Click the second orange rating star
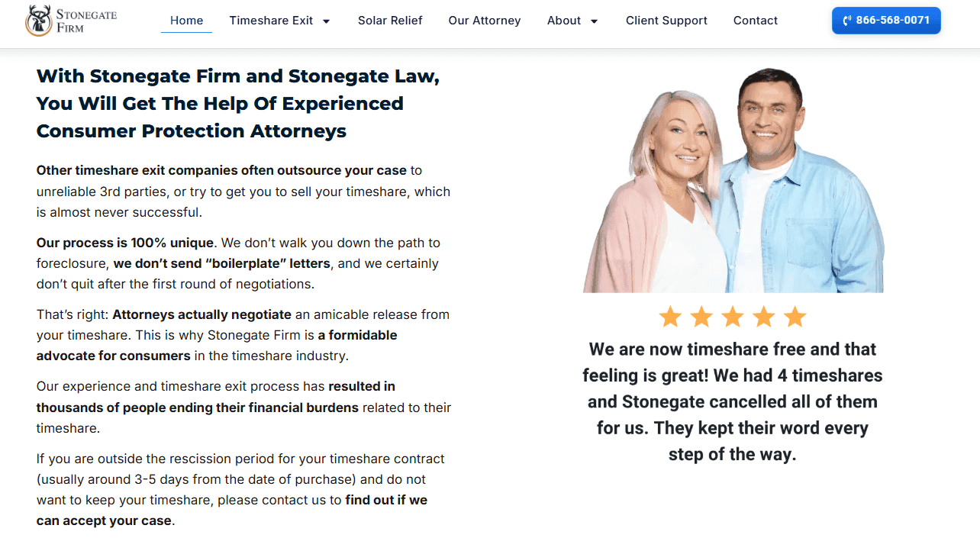The image size is (980, 538). pyautogui.click(x=701, y=316)
